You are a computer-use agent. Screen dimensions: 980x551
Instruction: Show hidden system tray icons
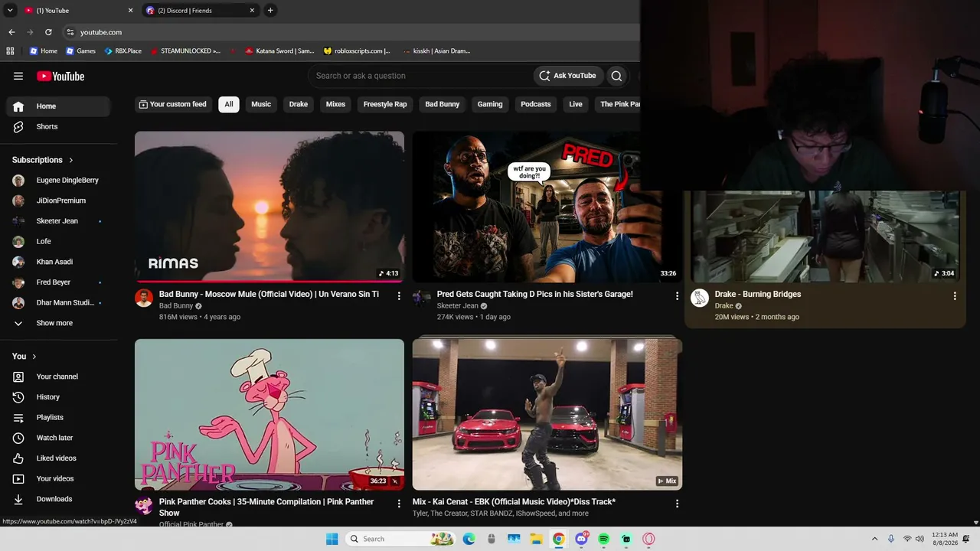click(874, 539)
